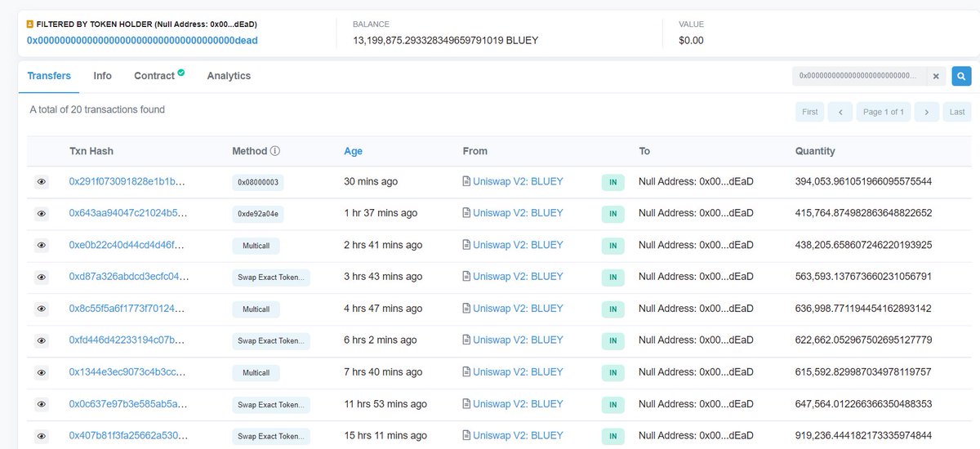Open transaction 0x1344e3ec9073c4b3cc...

point(129,372)
